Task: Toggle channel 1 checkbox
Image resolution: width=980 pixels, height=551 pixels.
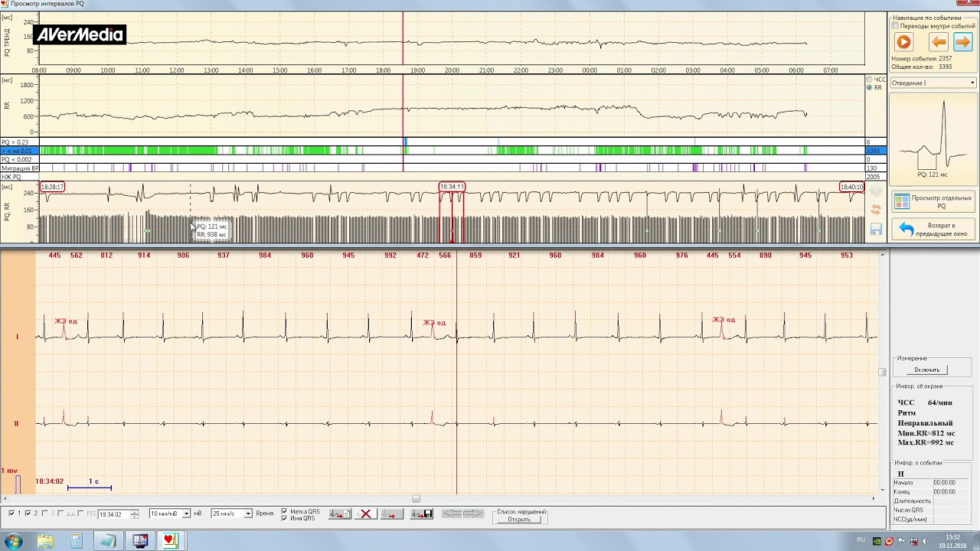Action: [11, 514]
